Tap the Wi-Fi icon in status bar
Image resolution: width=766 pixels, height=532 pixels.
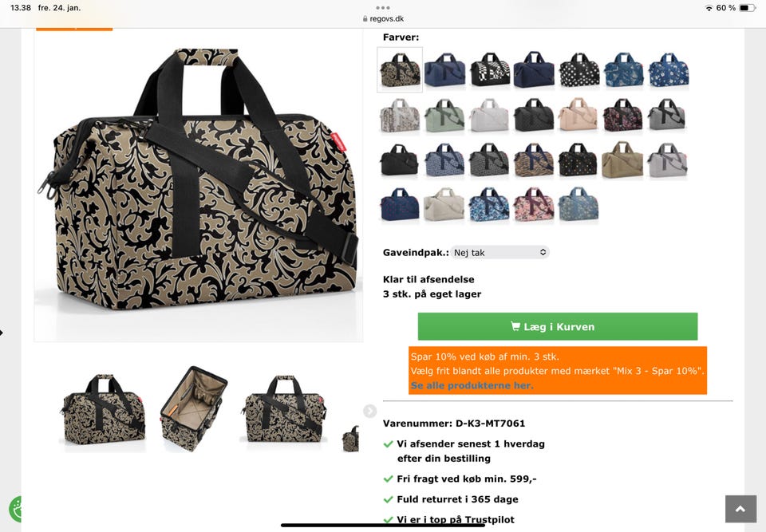[709, 8]
